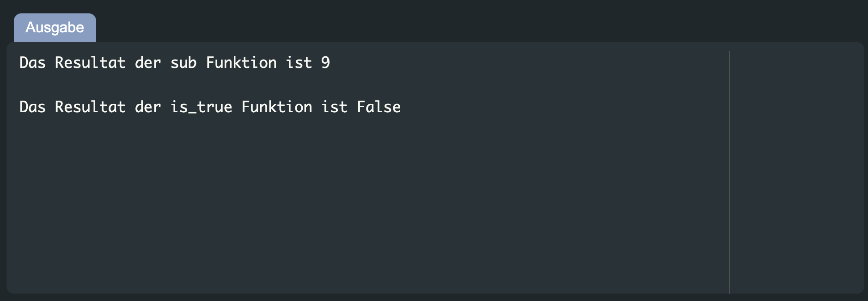Click the word Funktion in the second line

276,107
